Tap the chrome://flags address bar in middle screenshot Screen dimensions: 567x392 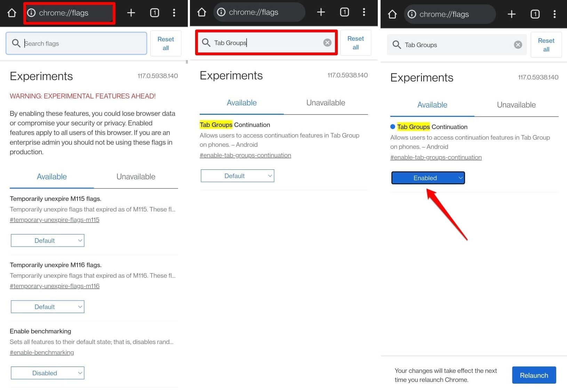coord(259,12)
